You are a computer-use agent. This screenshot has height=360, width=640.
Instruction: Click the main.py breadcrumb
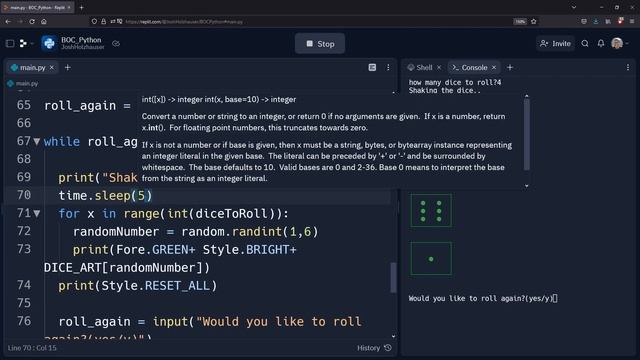23,84
